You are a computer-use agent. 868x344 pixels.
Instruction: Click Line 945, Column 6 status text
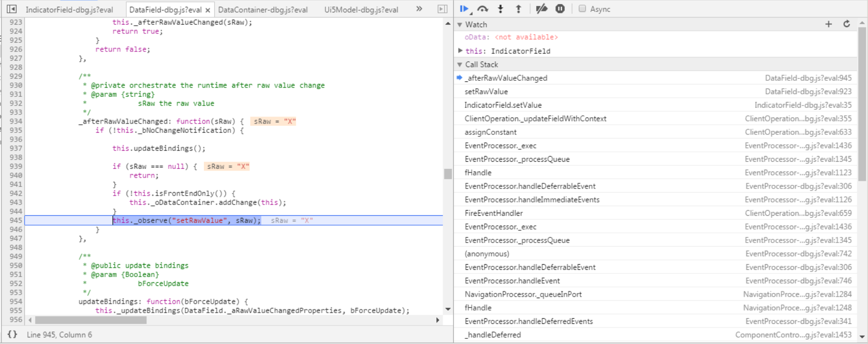[59, 334]
